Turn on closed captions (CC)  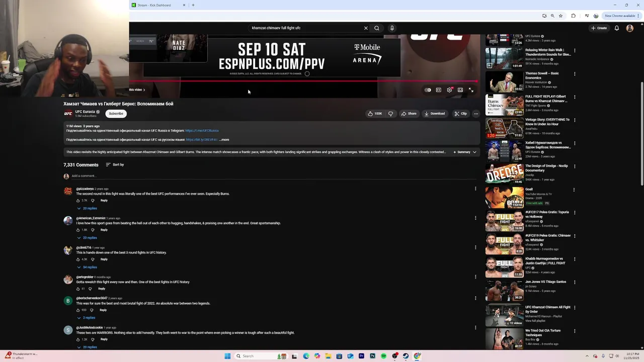(439, 90)
